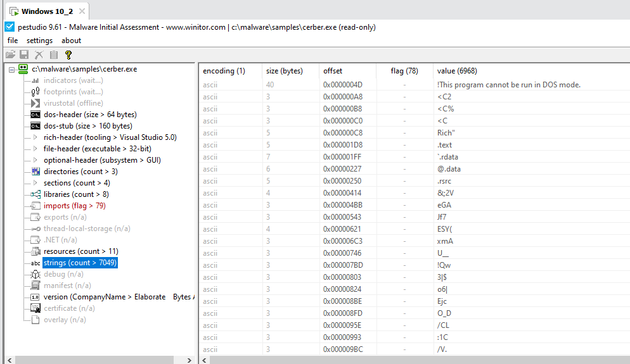Click the libraries icon
Viewport: 630px width, 364px height.
point(35,194)
